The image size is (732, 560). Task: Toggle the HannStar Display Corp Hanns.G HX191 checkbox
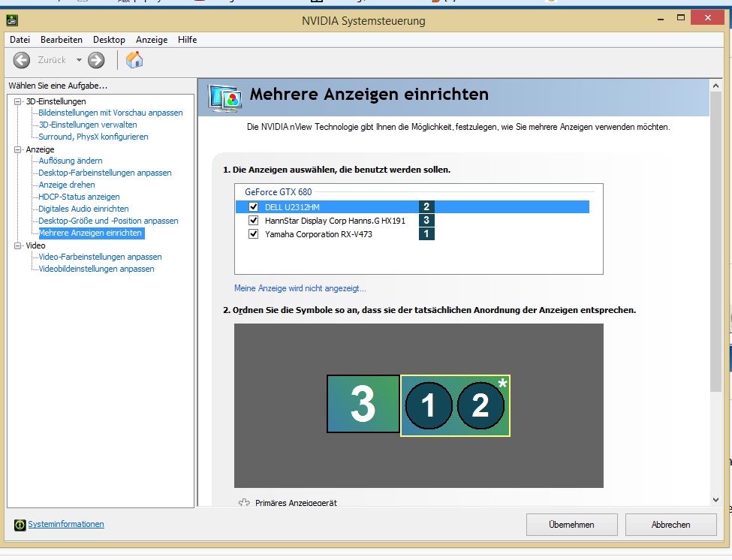point(253,220)
